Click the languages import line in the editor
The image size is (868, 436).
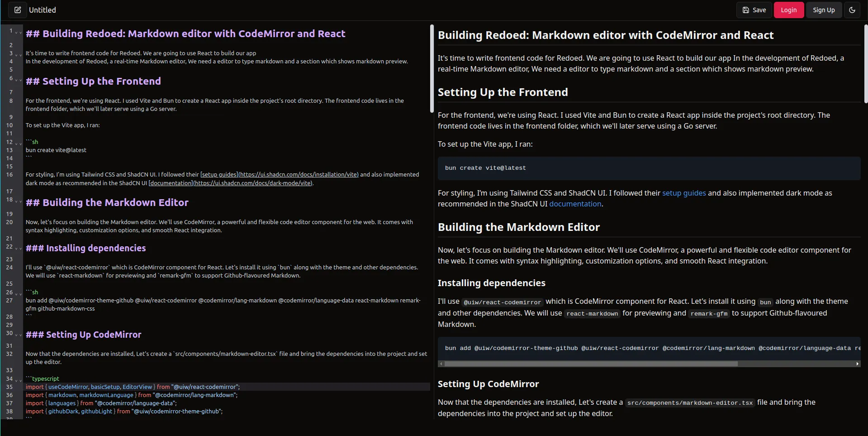click(101, 403)
